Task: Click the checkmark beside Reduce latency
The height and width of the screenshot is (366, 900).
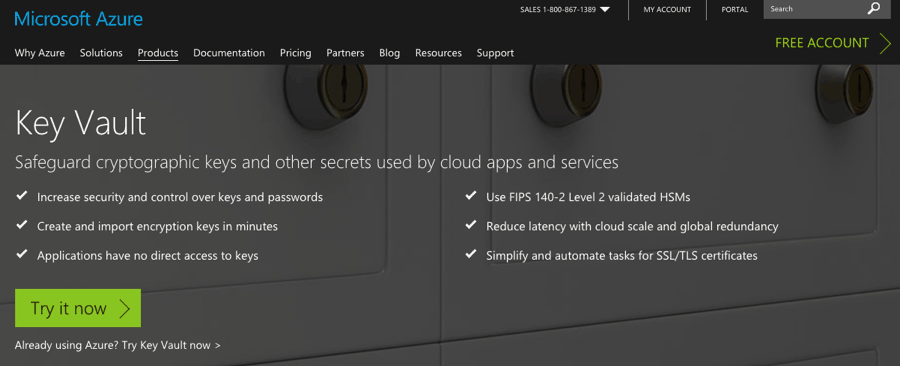Action: tap(471, 225)
